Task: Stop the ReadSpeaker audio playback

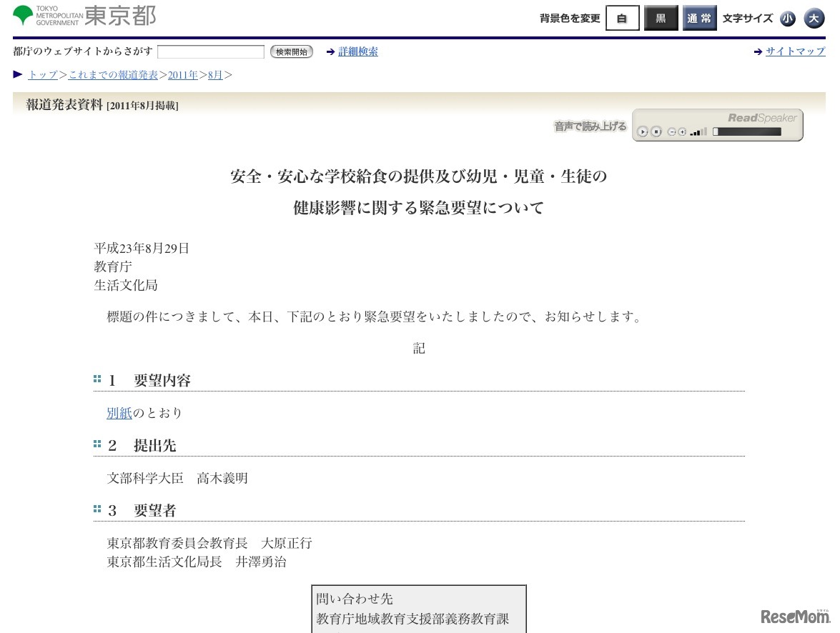Action: click(656, 131)
